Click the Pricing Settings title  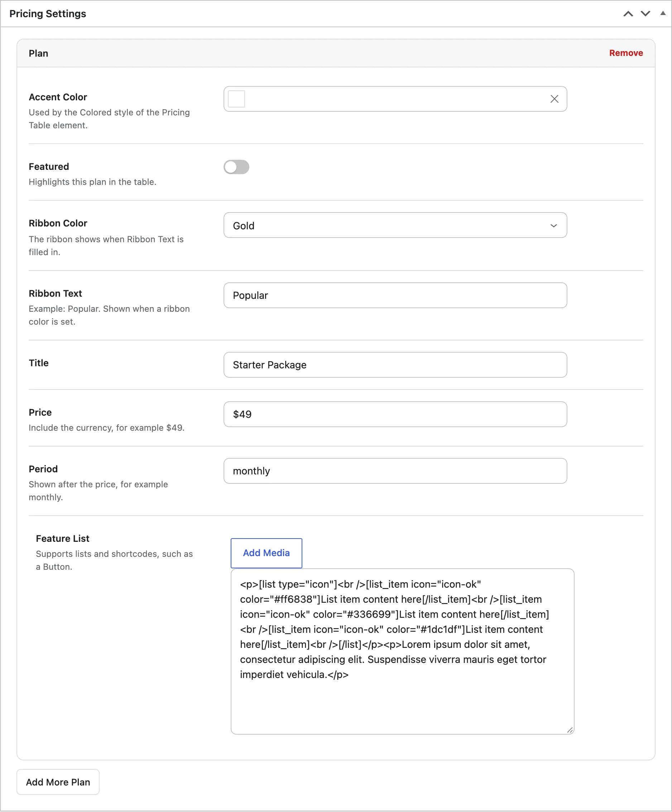pyautogui.click(x=48, y=14)
